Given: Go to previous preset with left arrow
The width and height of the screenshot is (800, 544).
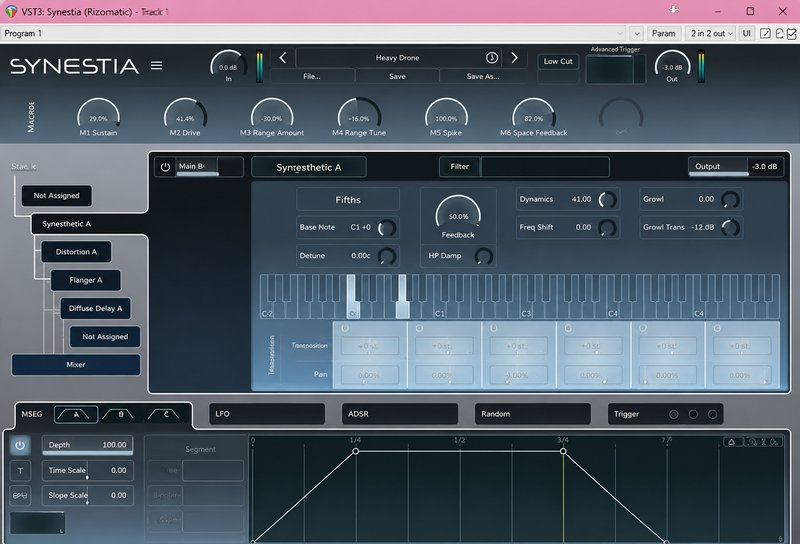Looking at the screenshot, I should tap(283, 58).
